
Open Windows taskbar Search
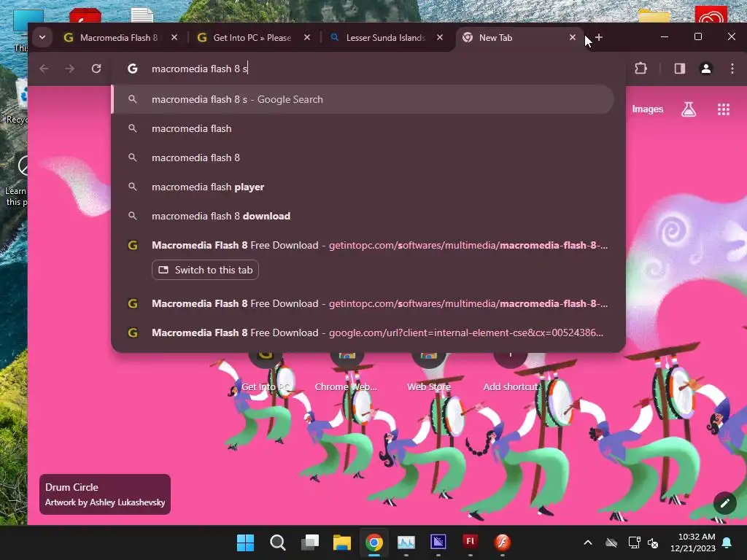pyautogui.click(x=278, y=542)
